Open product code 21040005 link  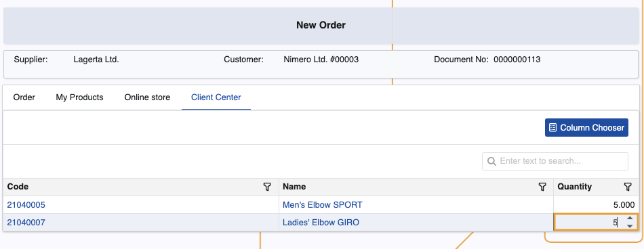point(26,205)
